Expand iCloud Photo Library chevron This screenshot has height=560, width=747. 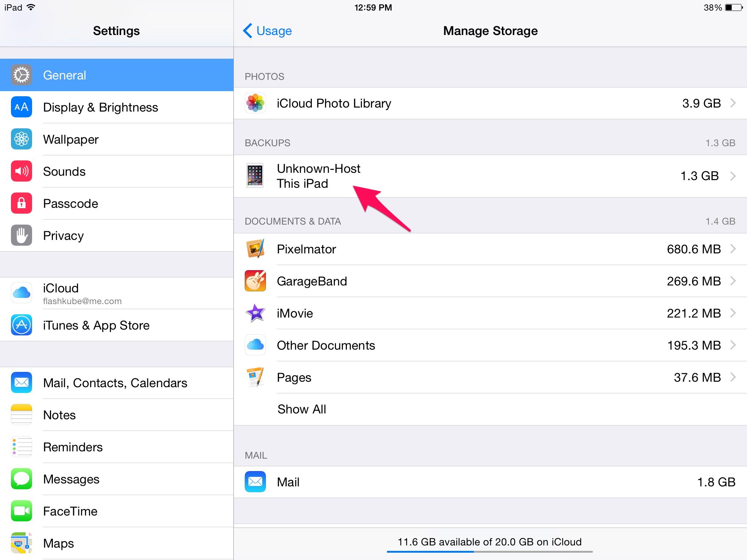[733, 103]
